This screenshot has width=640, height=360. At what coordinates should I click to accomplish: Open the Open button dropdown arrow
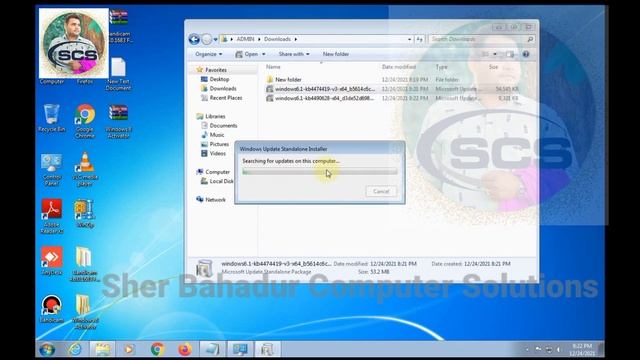(x=264, y=54)
